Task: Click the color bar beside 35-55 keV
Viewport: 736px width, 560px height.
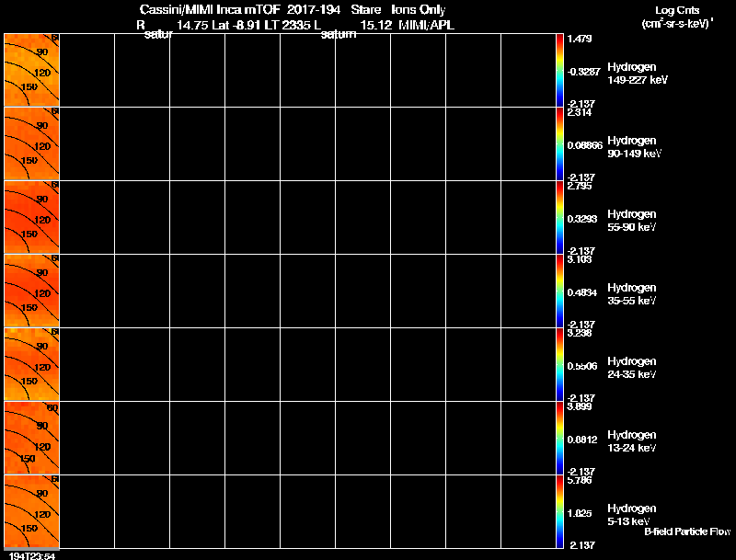Action: click(559, 291)
